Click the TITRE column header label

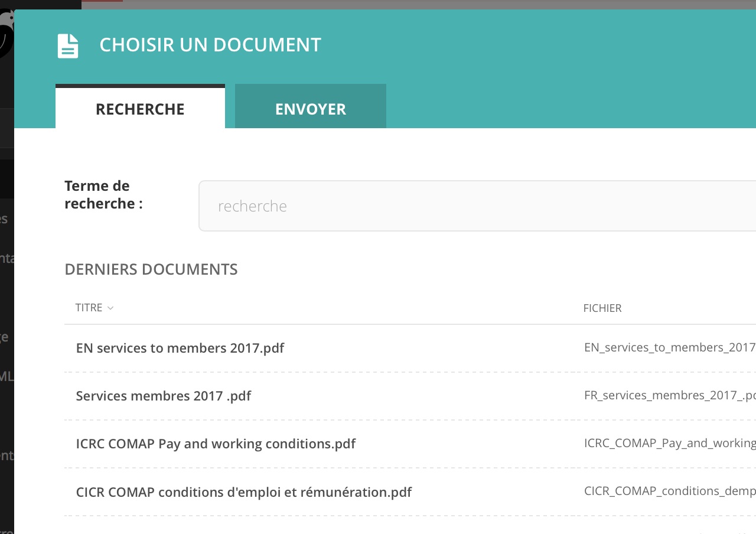point(89,308)
